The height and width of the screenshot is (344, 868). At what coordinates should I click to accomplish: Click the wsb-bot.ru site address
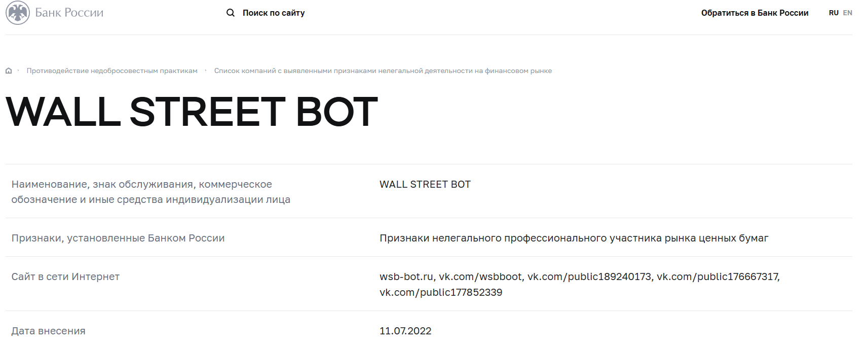(406, 277)
